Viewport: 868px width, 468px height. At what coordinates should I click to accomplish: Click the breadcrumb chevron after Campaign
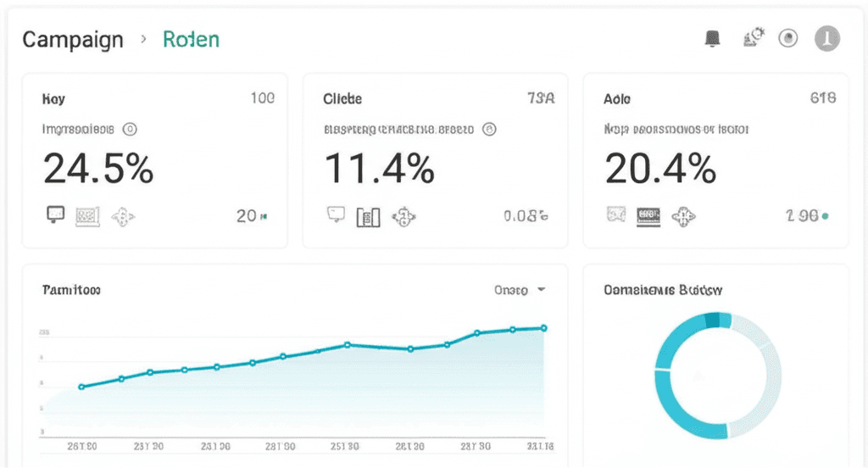coord(143,39)
